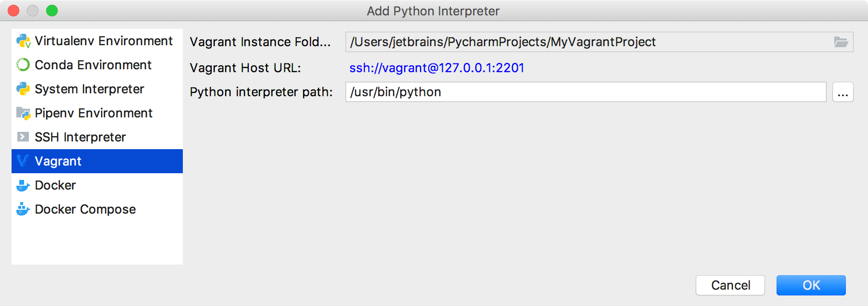Click the Vagrant icon in the sidebar
868x306 pixels.
tap(22, 161)
